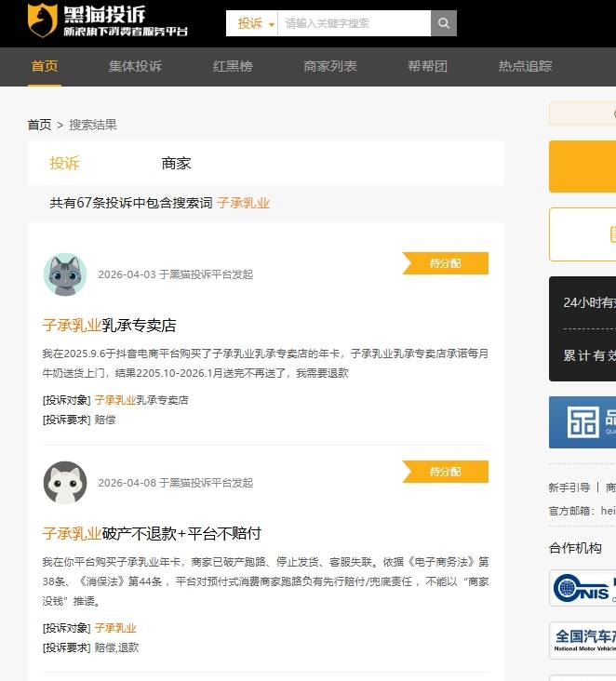Screen dimensions: 616x681
Task: Open the 集体投诉 menu item
Action: (x=135, y=66)
